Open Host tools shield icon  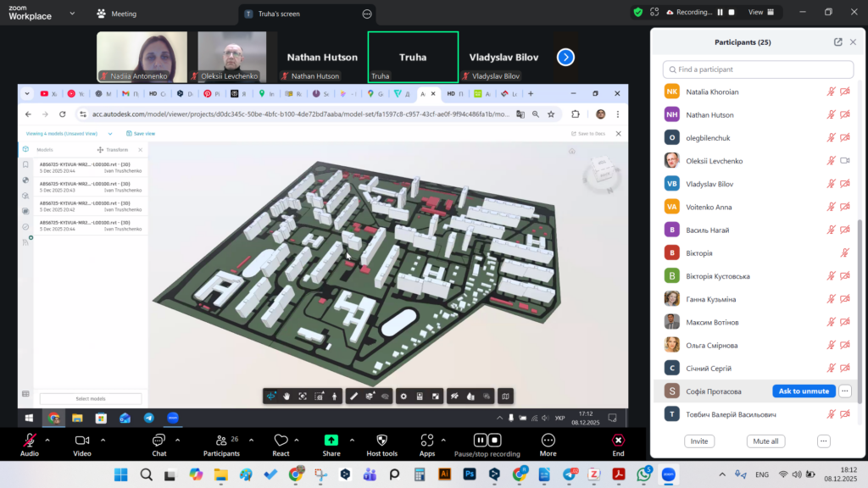pyautogui.click(x=381, y=440)
